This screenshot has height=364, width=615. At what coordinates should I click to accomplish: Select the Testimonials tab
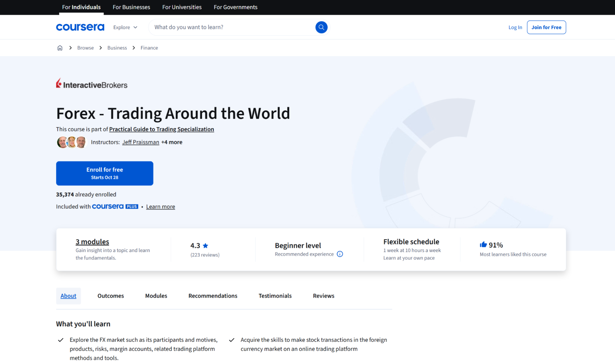(x=275, y=296)
